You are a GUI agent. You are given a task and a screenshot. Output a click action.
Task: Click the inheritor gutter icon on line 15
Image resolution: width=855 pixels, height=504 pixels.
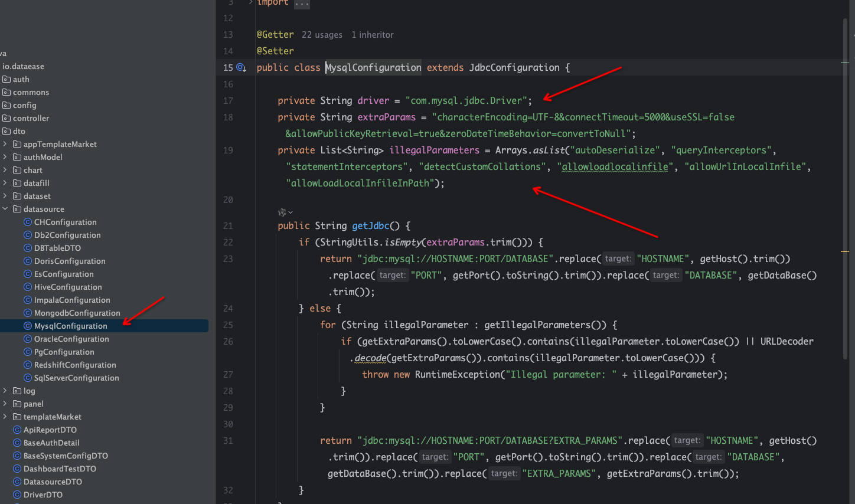pos(241,68)
